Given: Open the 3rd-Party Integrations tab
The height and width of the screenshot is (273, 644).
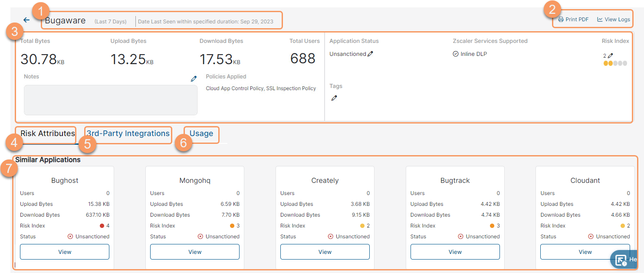Looking at the screenshot, I should tap(128, 133).
